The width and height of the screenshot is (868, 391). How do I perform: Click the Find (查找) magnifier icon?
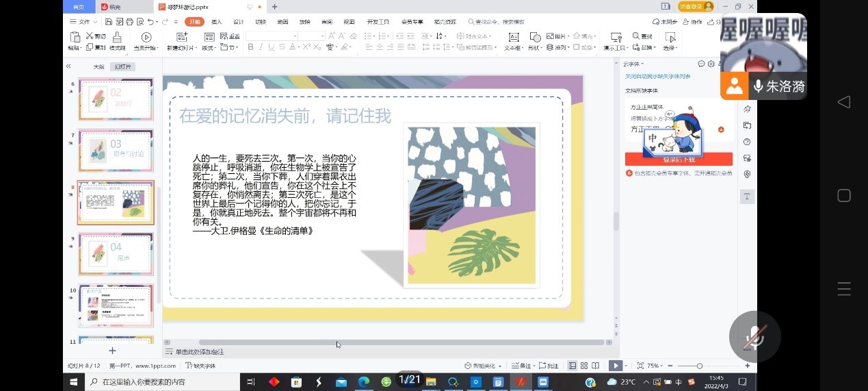(x=637, y=36)
